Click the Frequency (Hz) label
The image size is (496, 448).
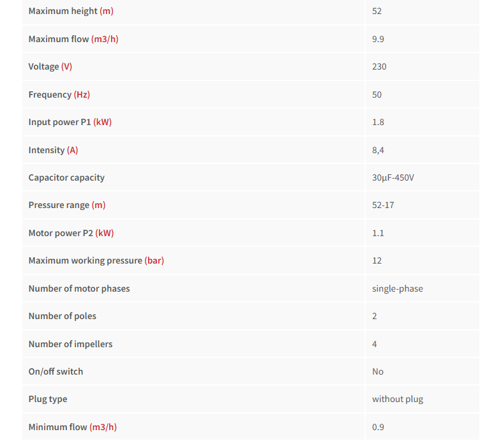click(59, 94)
